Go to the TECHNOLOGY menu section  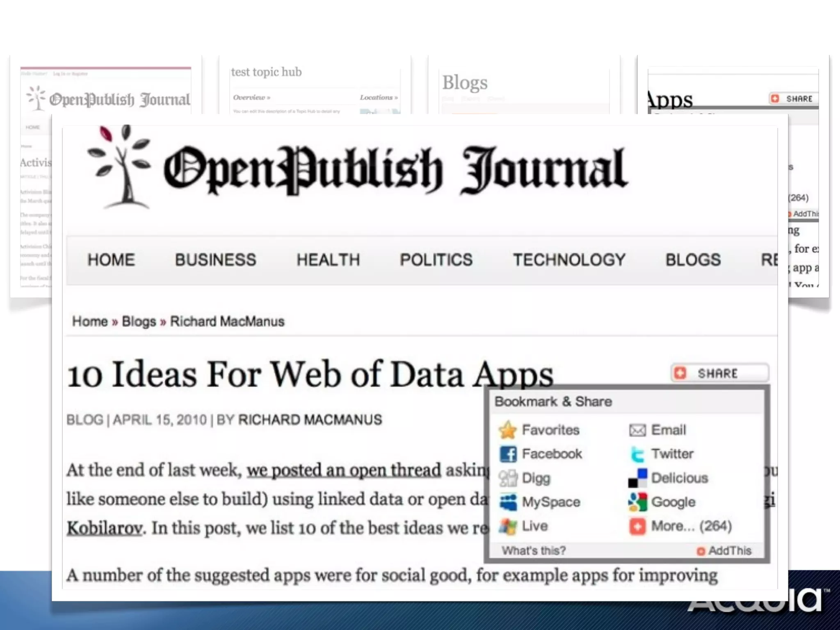click(569, 260)
